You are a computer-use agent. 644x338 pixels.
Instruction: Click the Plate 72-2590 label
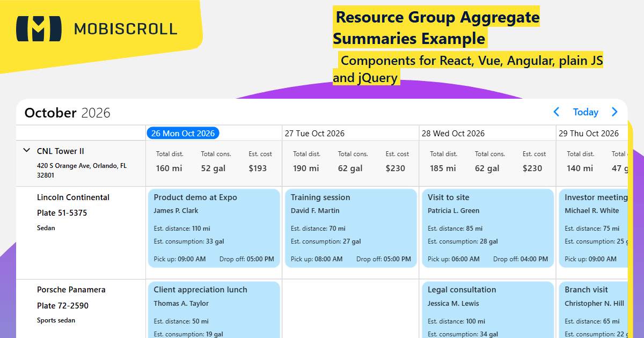pyautogui.click(x=63, y=306)
